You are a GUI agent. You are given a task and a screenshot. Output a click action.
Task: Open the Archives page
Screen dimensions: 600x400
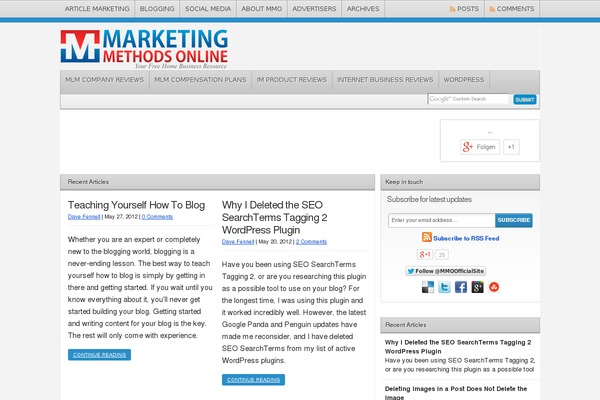(363, 9)
